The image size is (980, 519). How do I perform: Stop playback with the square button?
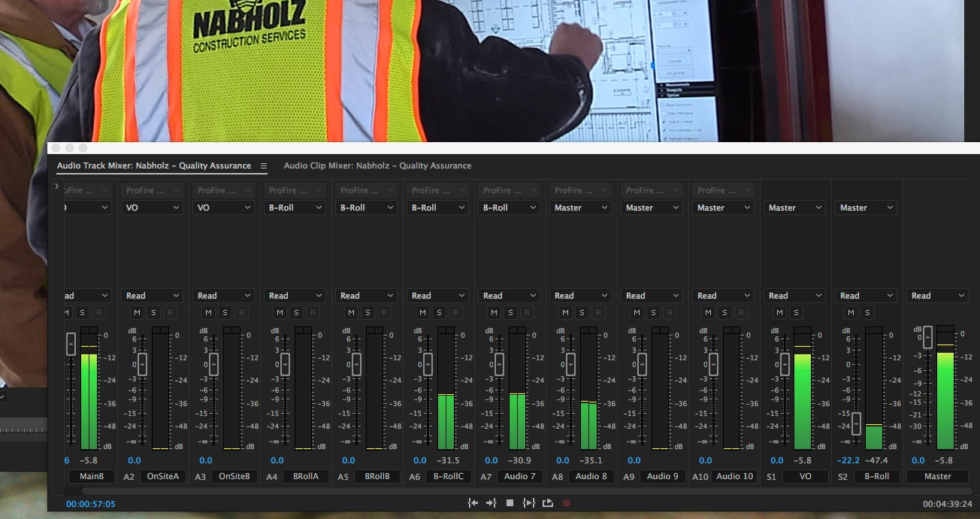pyautogui.click(x=510, y=503)
